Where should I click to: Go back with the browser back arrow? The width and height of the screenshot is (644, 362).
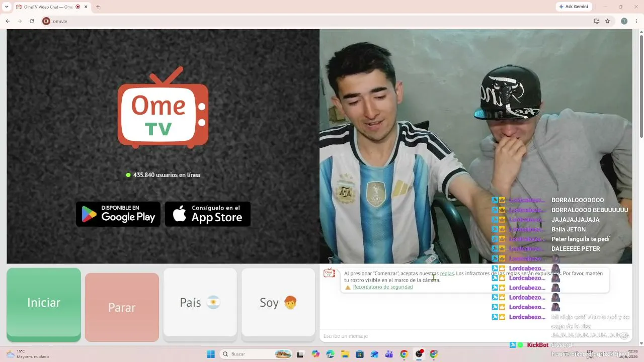pos(8,21)
